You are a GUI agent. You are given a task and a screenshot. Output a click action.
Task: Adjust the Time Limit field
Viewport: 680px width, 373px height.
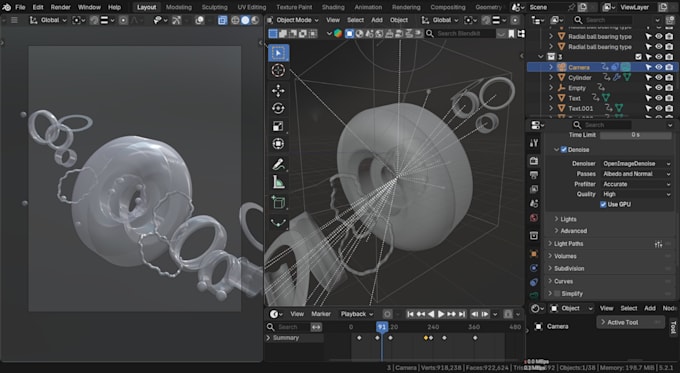636,135
